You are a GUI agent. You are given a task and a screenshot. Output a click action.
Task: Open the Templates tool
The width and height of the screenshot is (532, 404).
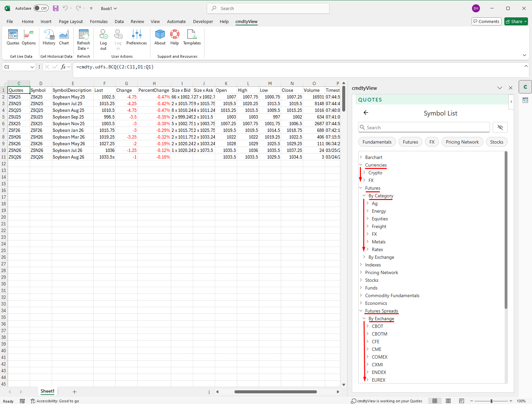(192, 37)
